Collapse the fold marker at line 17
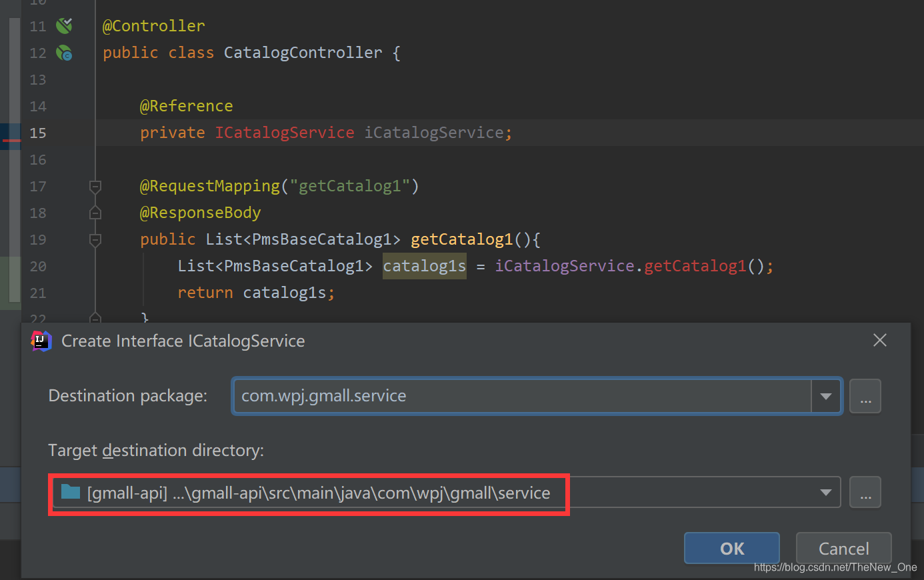 pyautogui.click(x=95, y=187)
